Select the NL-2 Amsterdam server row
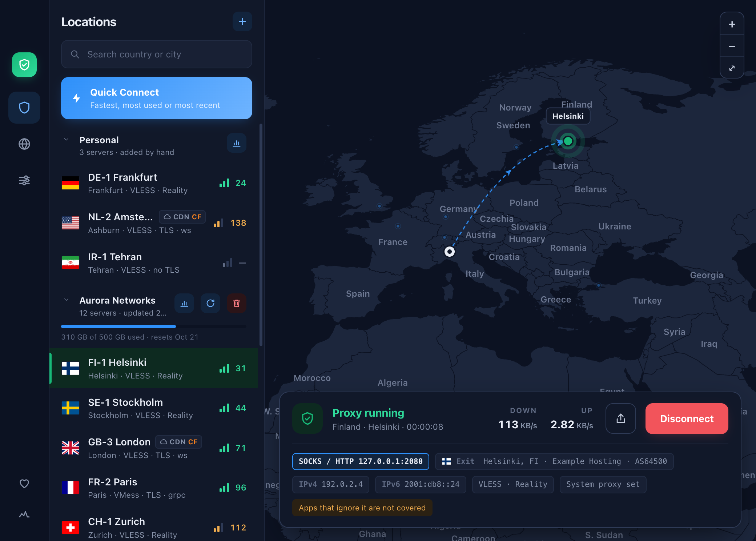This screenshot has height=541, width=756. click(154, 223)
